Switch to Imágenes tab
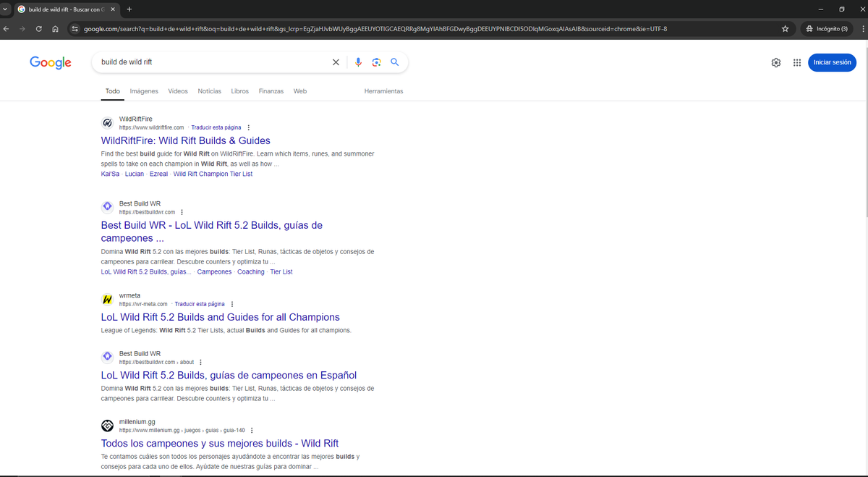The width and height of the screenshot is (868, 477). [x=144, y=91]
